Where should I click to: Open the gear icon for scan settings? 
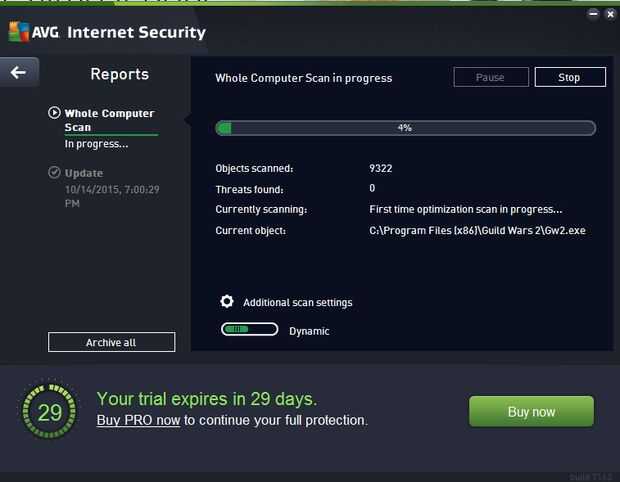pyautogui.click(x=227, y=302)
